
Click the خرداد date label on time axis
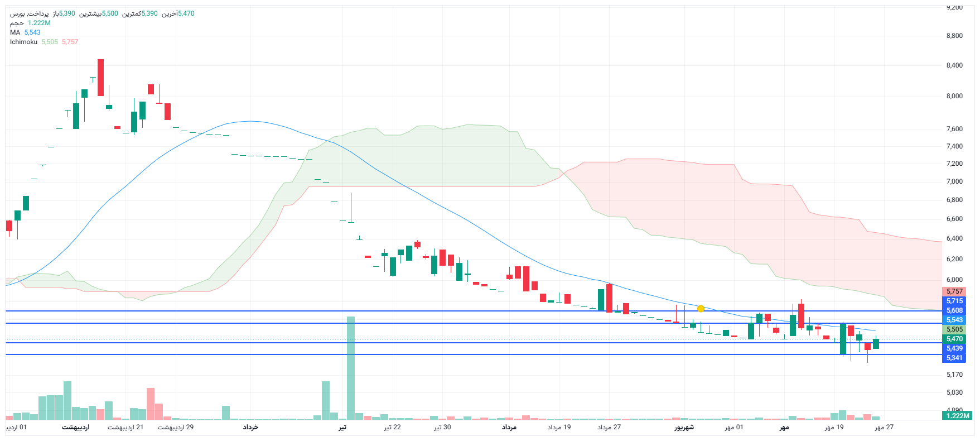coord(250,427)
